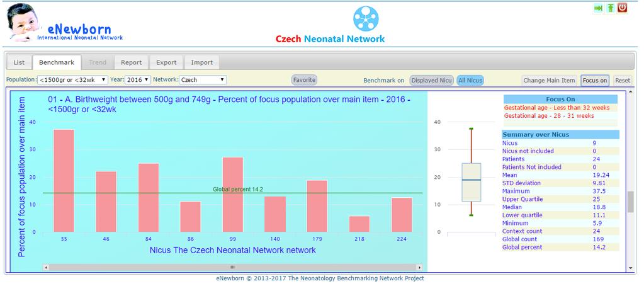Open the Population dropdown
The height and width of the screenshot is (286, 644).
pos(72,80)
